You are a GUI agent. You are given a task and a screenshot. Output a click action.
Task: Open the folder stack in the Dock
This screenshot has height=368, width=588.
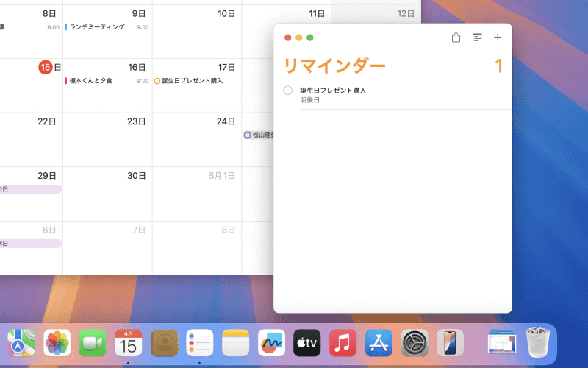point(502,343)
